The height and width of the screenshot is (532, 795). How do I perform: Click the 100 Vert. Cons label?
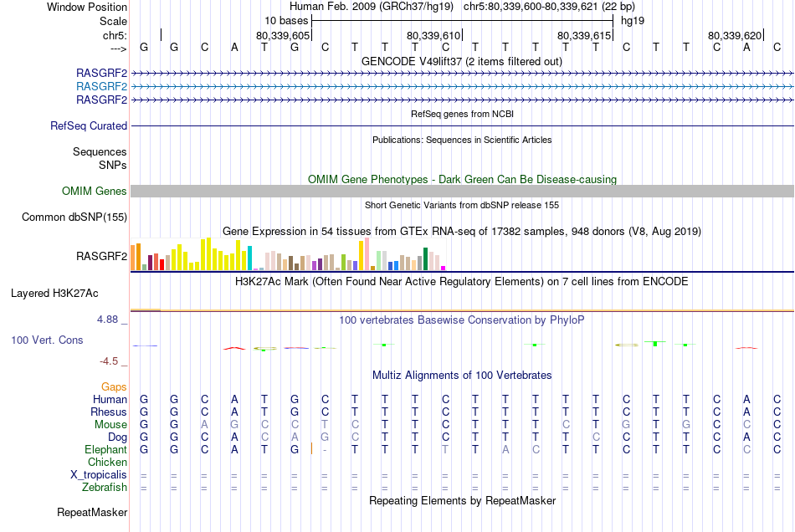coord(47,340)
